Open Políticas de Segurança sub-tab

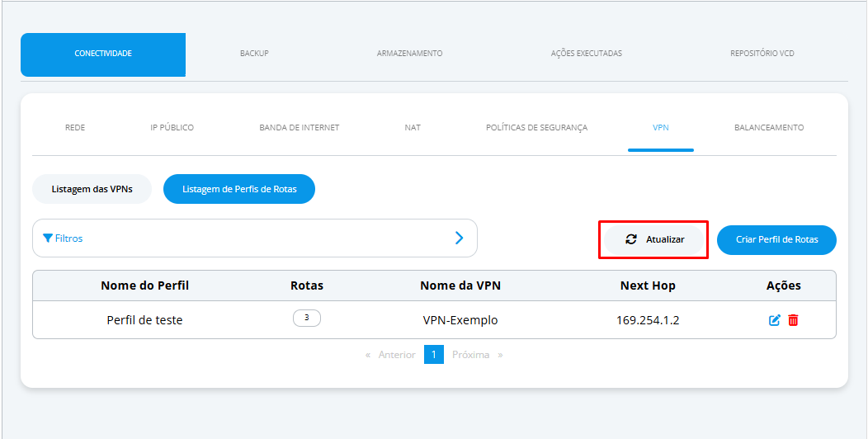(536, 127)
